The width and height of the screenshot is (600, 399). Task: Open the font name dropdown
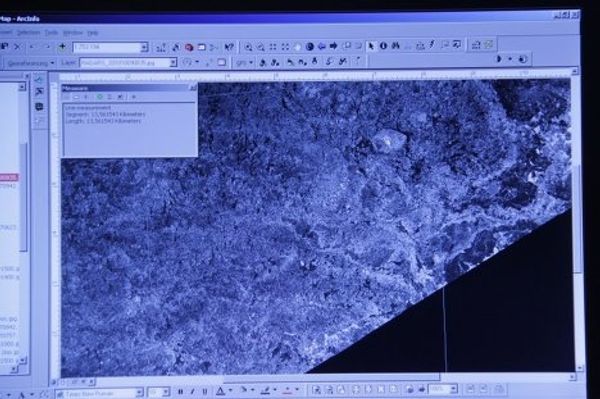[x=140, y=393]
